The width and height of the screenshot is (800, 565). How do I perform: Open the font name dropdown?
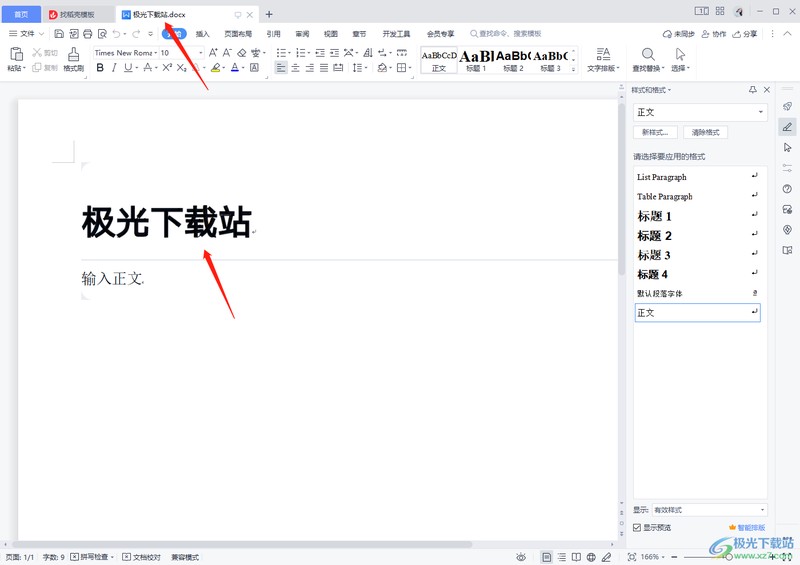(x=156, y=53)
